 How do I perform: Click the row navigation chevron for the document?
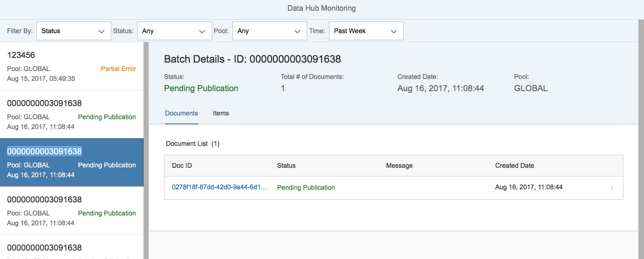[612, 188]
